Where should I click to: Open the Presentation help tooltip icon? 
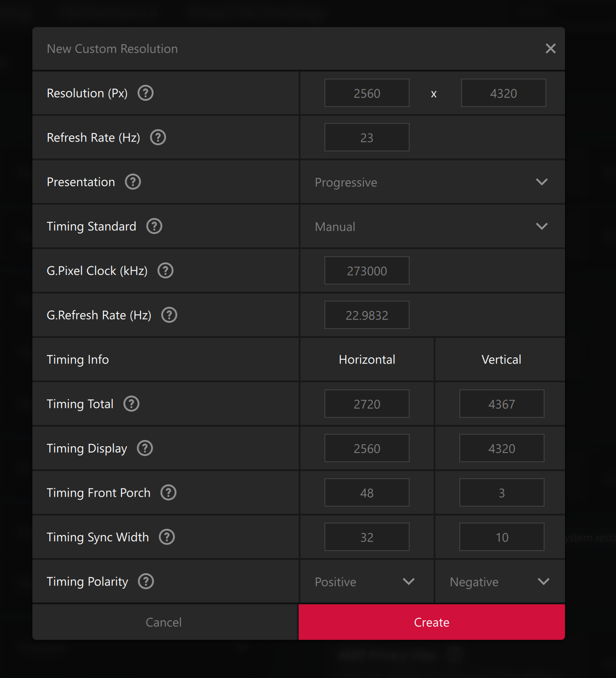pyautogui.click(x=133, y=182)
